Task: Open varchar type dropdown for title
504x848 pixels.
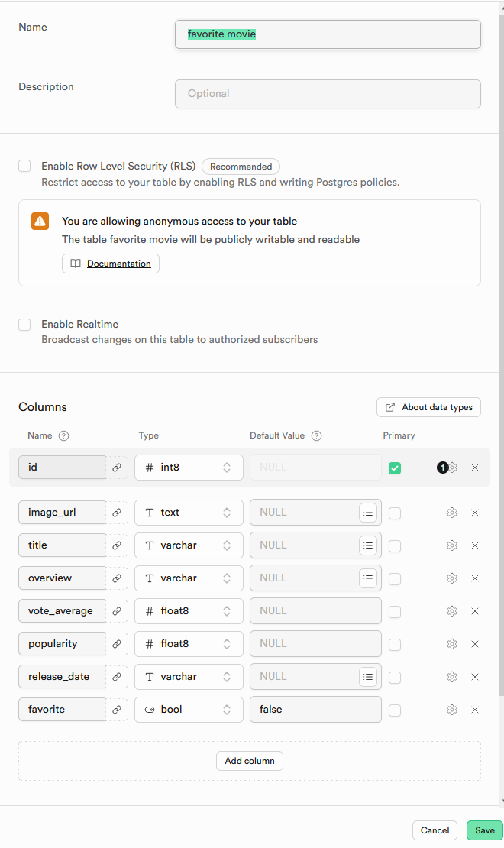Action: [x=189, y=545]
